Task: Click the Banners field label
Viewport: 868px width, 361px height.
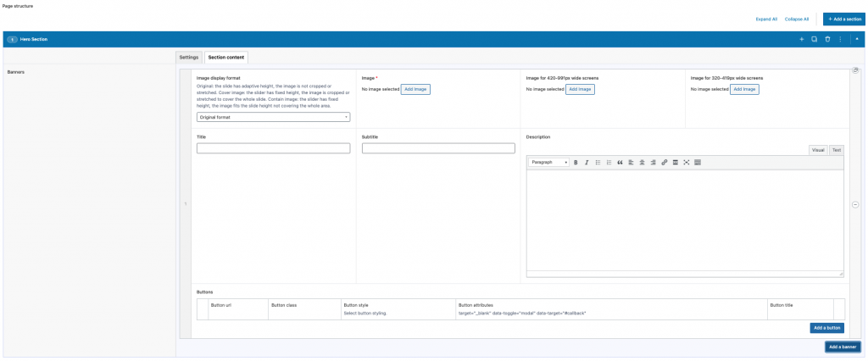Action: (x=15, y=72)
